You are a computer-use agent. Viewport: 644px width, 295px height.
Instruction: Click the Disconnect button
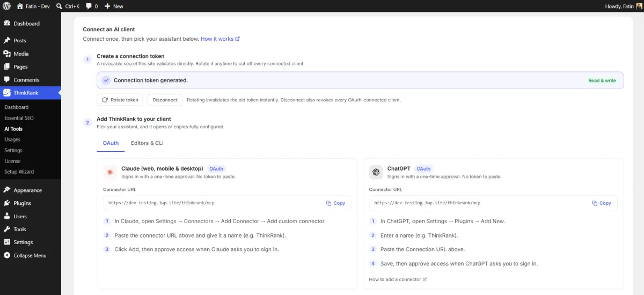tap(165, 100)
